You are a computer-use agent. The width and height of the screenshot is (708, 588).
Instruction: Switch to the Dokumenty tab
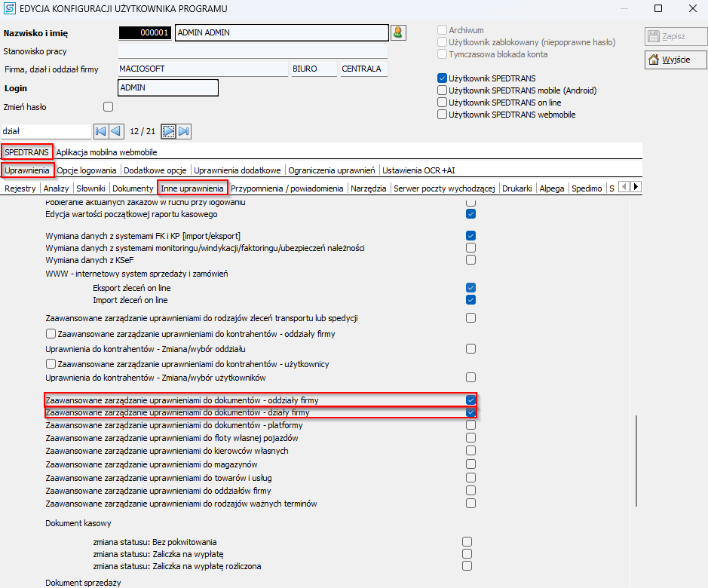pos(133,188)
